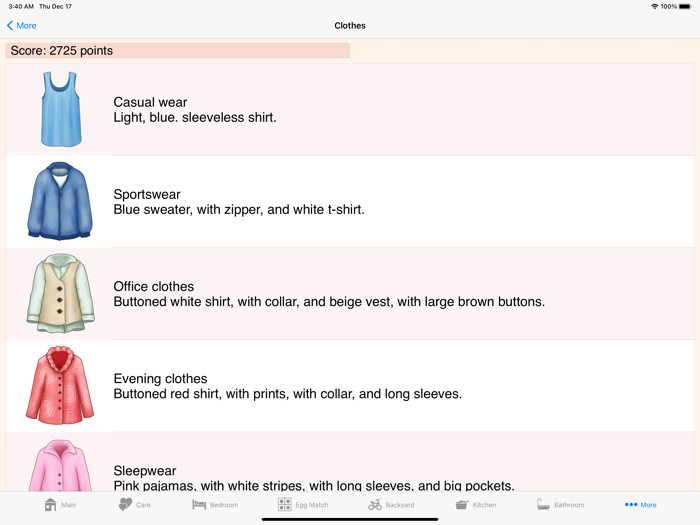Tap the More back link text
700x525 pixels.
pos(26,25)
